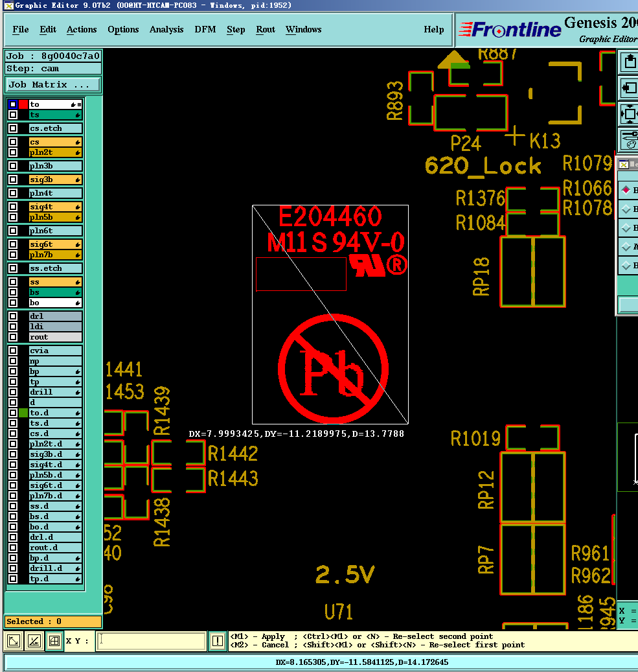Click the Frontline logo

point(510,30)
